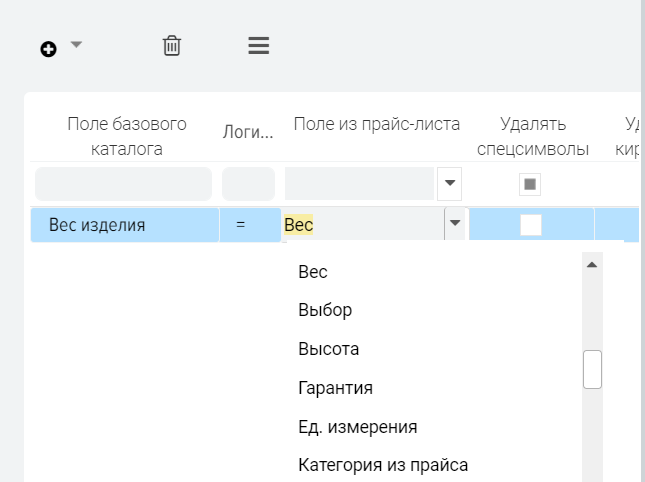Screen dimensions: 645x482
Task: Click the Поле базового каталога filter field
Action: click(123, 184)
